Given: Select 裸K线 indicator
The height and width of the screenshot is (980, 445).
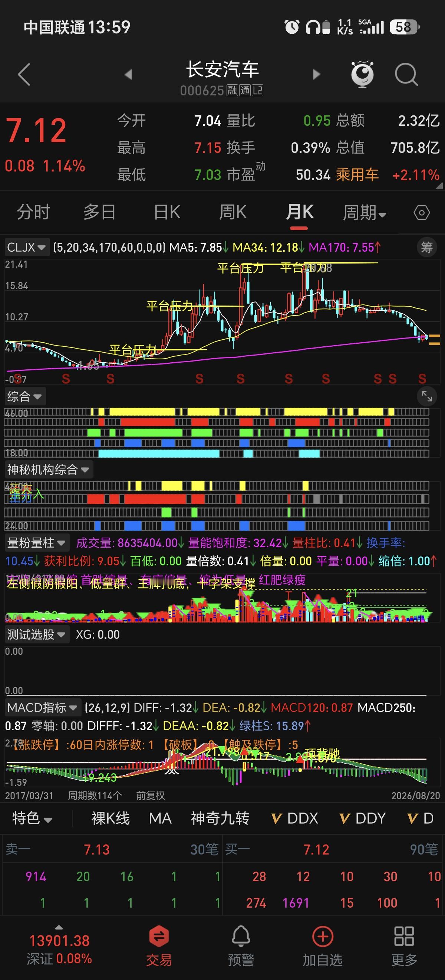Looking at the screenshot, I should pos(111,818).
